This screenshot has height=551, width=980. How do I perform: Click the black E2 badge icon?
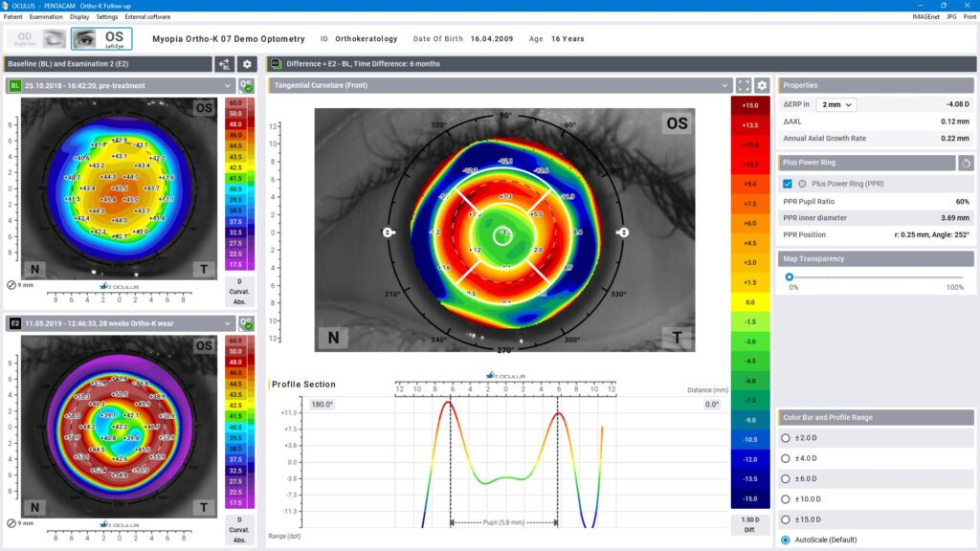click(15, 323)
